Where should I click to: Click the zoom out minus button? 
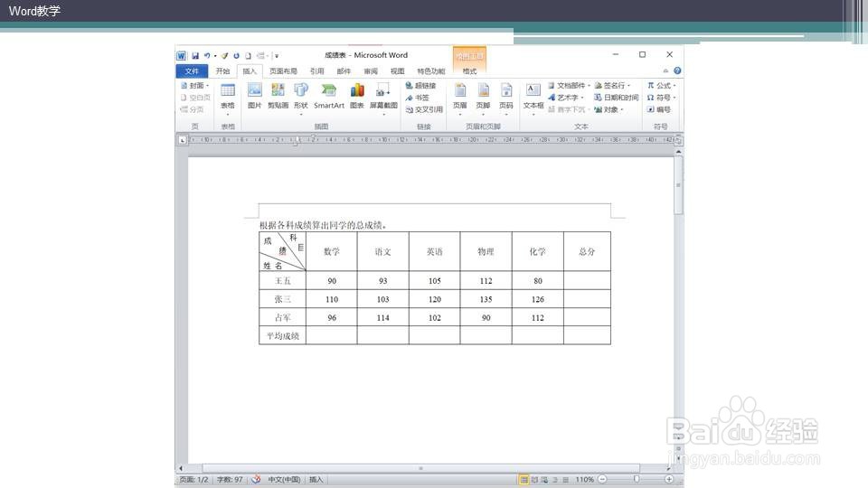(602, 479)
